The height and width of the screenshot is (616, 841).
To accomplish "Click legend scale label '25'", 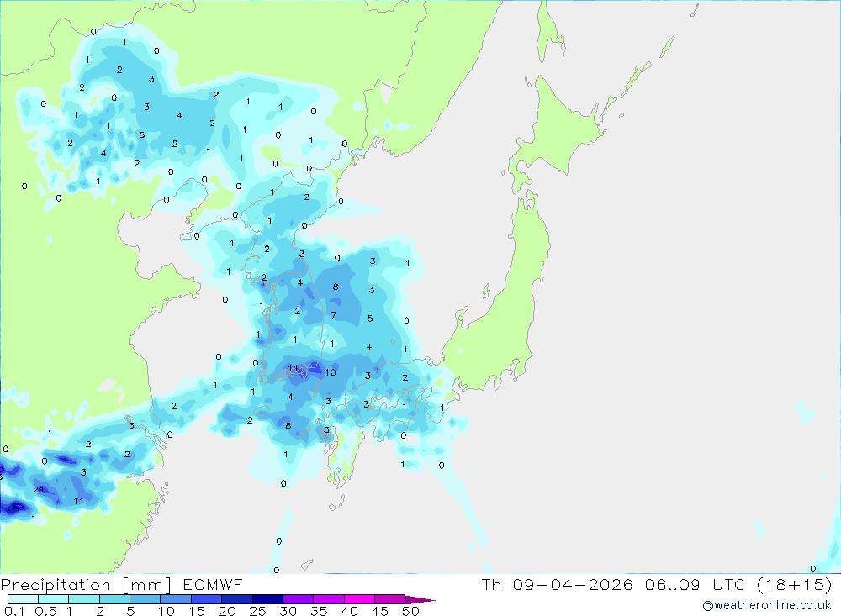I will 258,611.
